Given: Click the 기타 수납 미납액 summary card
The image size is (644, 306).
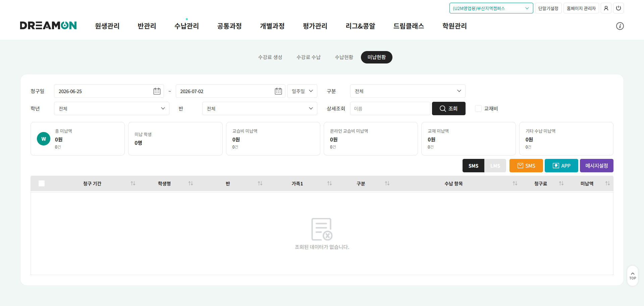Looking at the screenshot, I should (566, 139).
